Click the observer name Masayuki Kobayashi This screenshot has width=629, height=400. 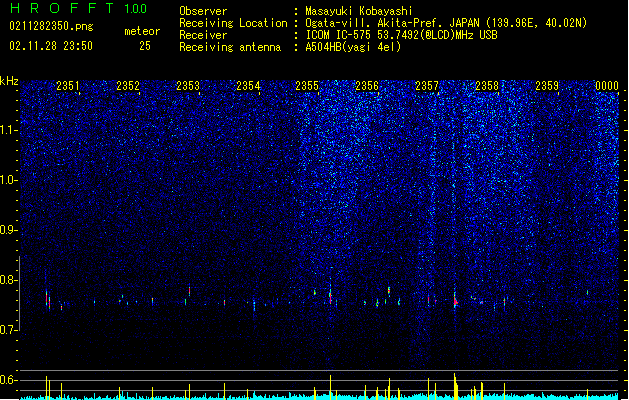coord(359,11)
